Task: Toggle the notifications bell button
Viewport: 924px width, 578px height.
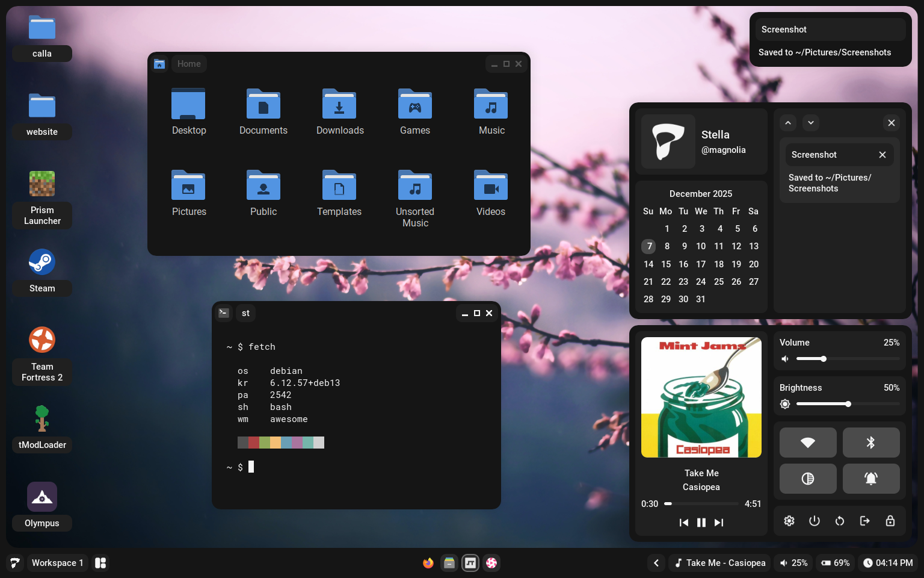Action: click(870, 479)
